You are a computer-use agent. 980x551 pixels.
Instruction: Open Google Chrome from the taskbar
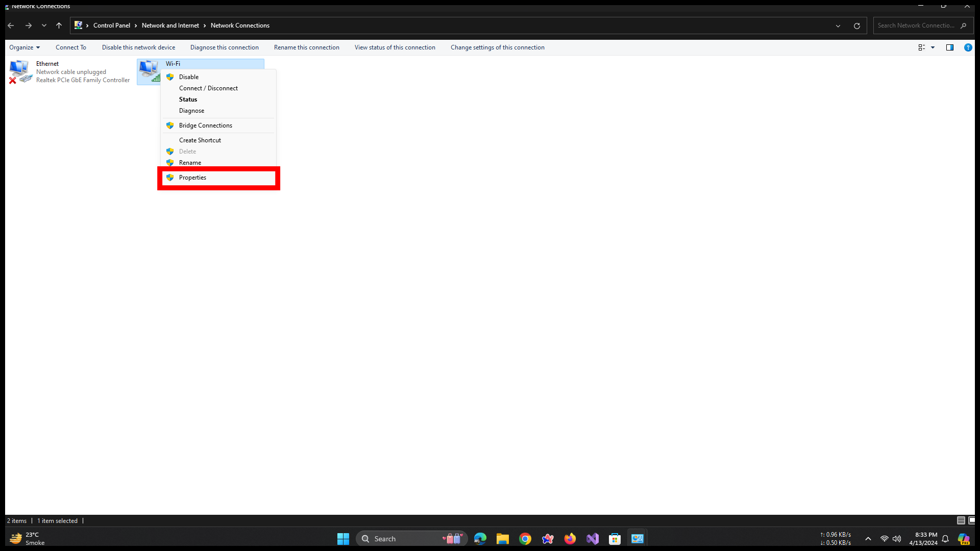tap(525, 539)
